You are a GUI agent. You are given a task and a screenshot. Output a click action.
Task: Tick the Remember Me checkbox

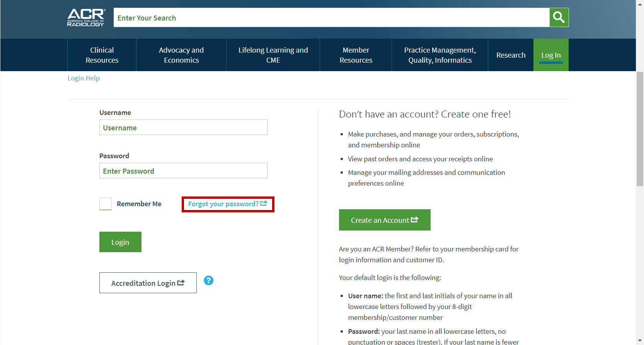(106, 204)
